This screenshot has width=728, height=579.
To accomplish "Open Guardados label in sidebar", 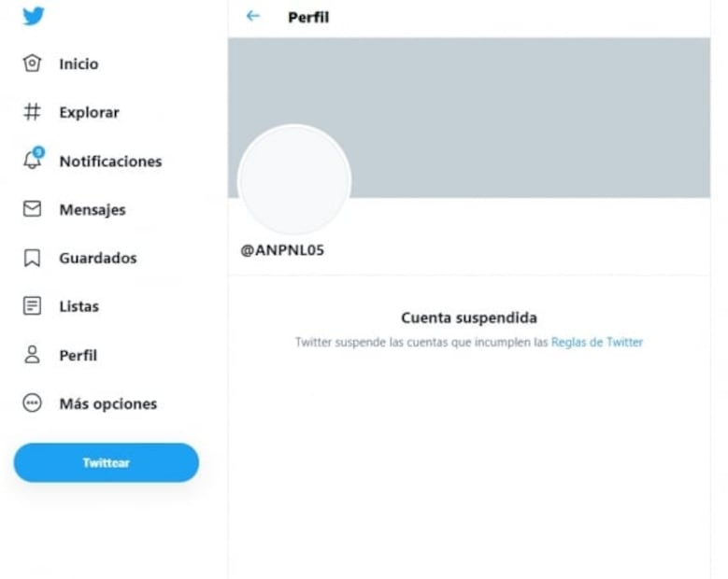I will click(x=98, y=258).
